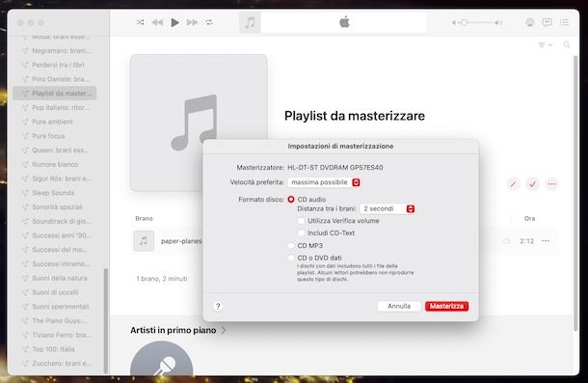Select Negramaro playlist in the sidebar

click(55, 51)
